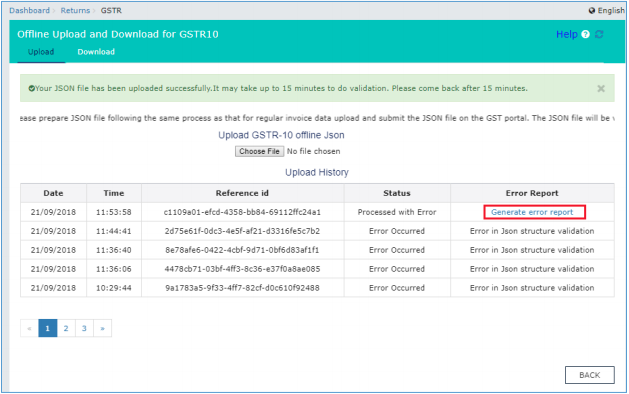Go to page 3 of upload history
629x394 pixels.
84,328
